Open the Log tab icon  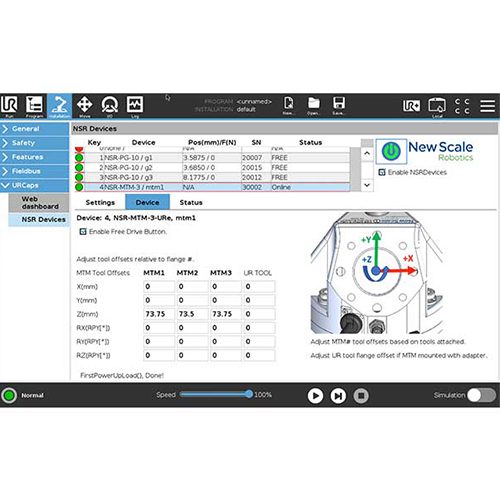click(x=135, y=105)
